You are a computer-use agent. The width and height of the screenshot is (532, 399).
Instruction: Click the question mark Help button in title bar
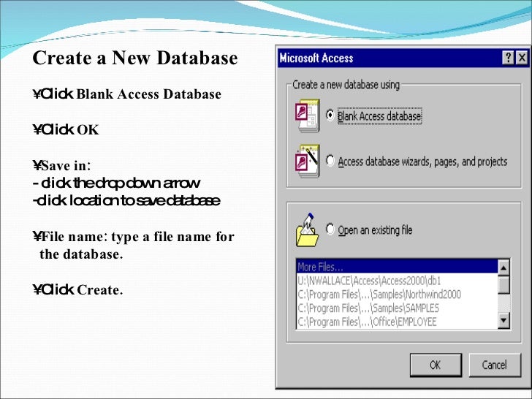[509, 58]
